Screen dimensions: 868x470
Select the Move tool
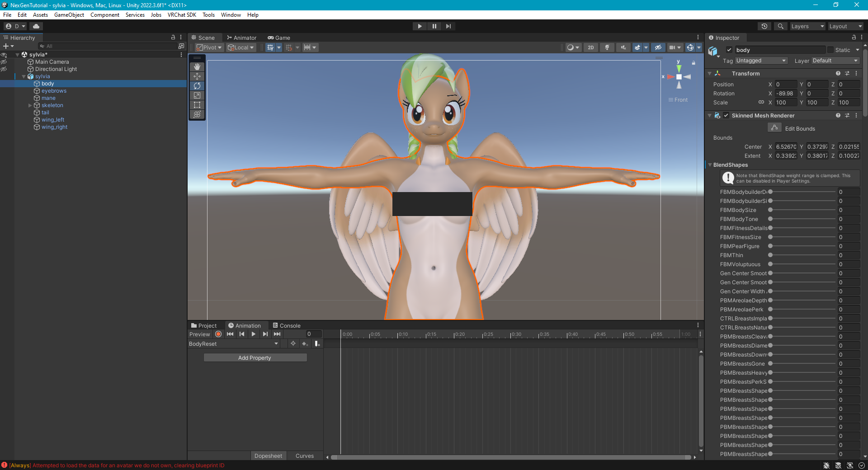click(197, 76)
